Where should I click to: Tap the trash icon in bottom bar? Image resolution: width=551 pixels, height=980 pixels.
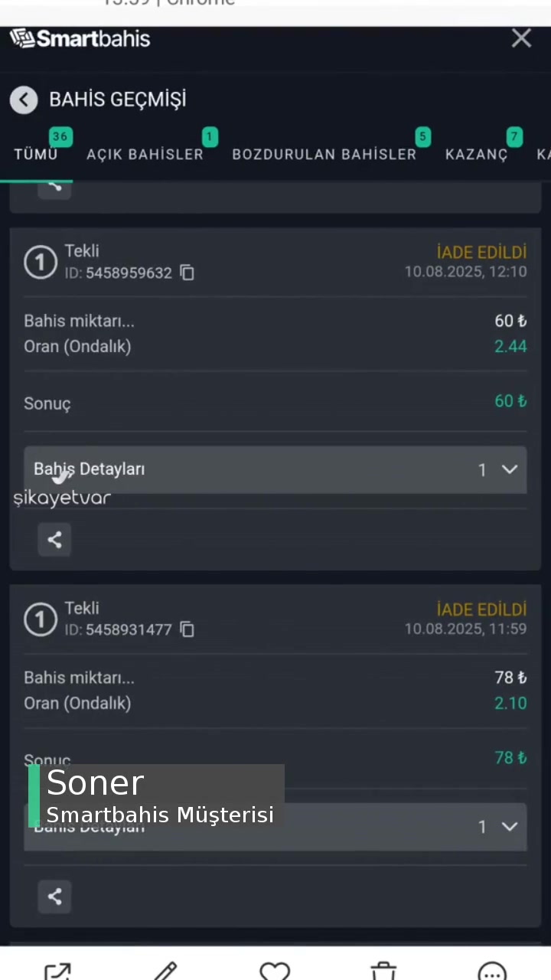tap(383, 971)
